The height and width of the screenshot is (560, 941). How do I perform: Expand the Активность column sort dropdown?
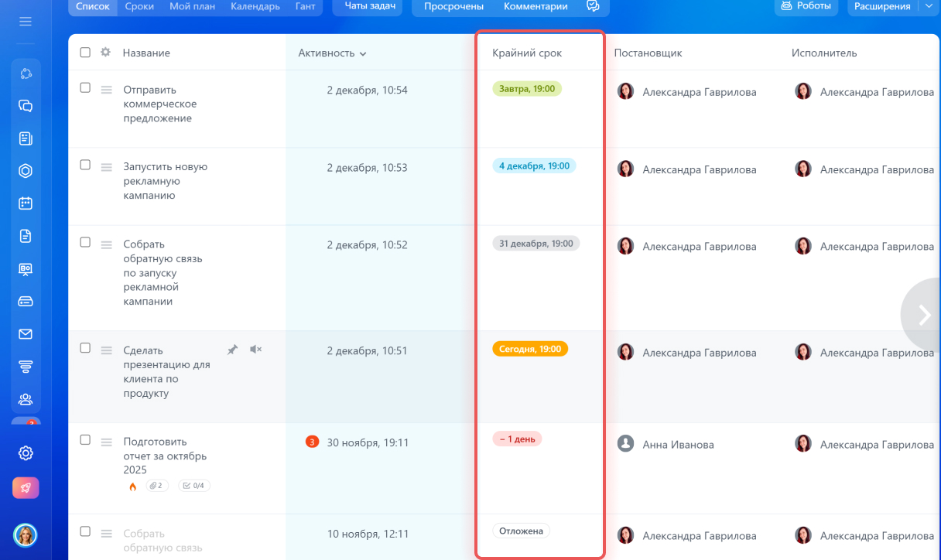click(x=363, y=54)
